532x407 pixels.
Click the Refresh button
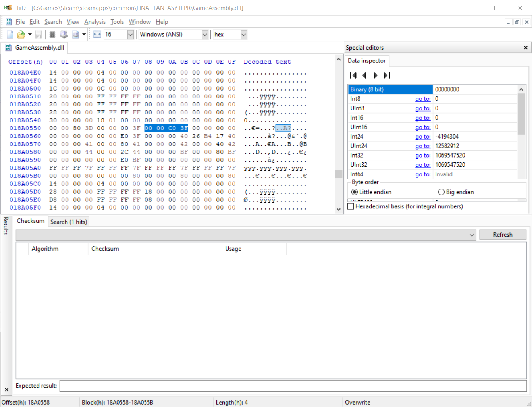point(503,235)
